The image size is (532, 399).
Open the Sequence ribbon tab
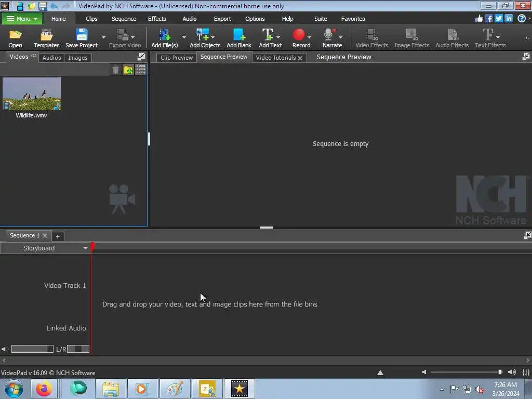tap(124, 19)
